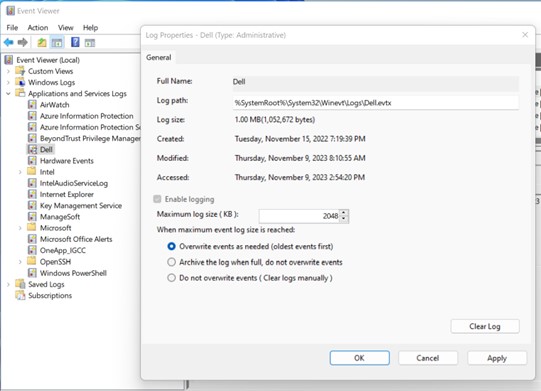Open the View menu
541x391 pixels.
66,28
